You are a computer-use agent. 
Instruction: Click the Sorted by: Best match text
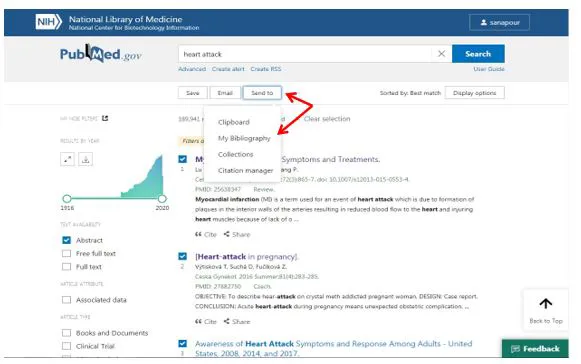click(410, 93)
